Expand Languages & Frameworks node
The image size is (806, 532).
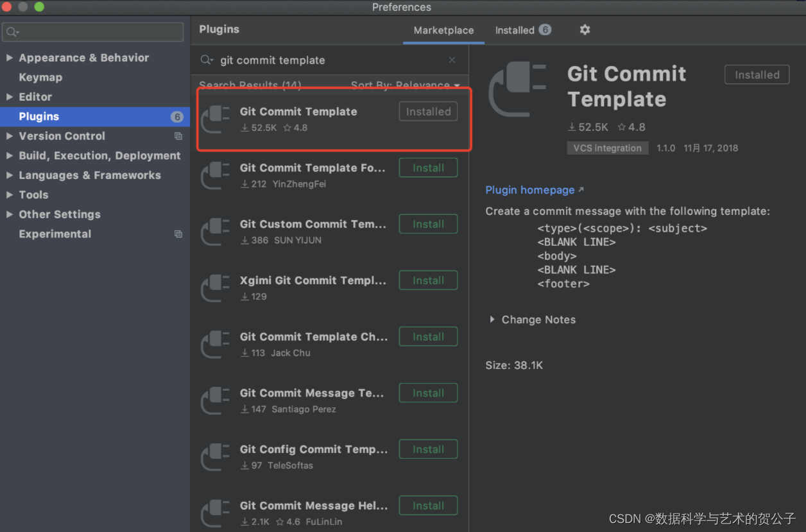[x=9, y=175]
